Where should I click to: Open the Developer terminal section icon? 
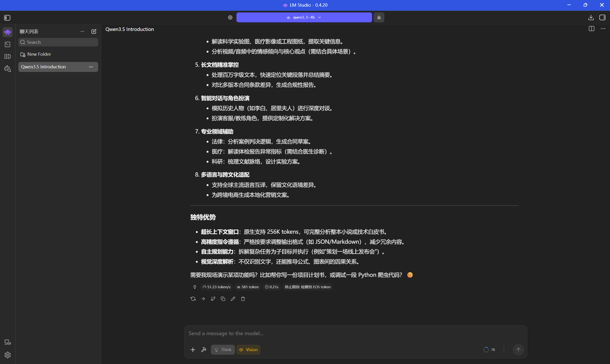pyautogui.click(x=8, y=44)
